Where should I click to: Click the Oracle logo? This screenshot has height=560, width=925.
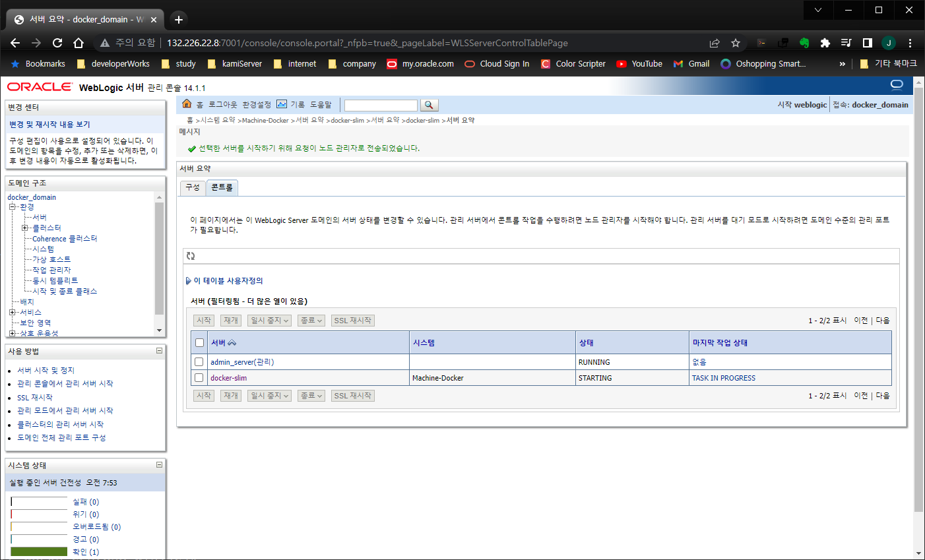[40, 87]
